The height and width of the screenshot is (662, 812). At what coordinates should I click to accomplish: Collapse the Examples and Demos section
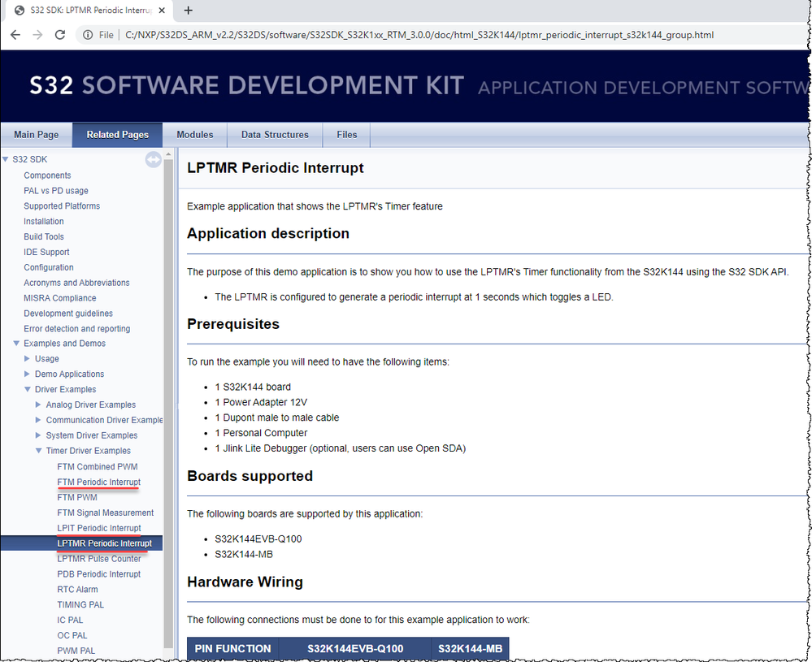point(15,343)
